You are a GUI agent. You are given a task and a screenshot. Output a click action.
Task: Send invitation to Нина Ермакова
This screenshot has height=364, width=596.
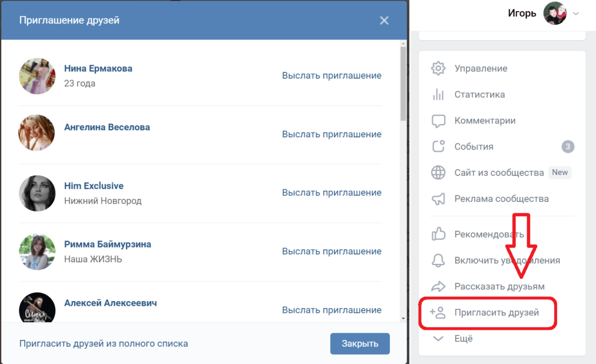pos(331,76)
